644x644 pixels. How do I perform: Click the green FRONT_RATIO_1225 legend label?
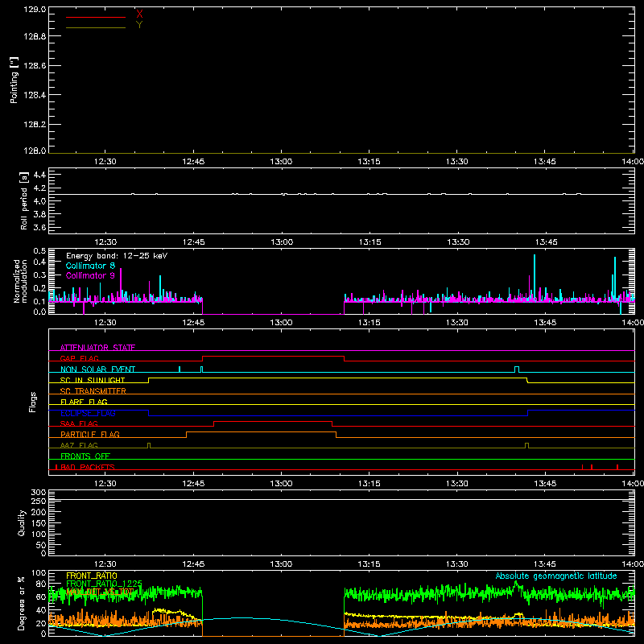pyautogui.click(x=105, y=584)
